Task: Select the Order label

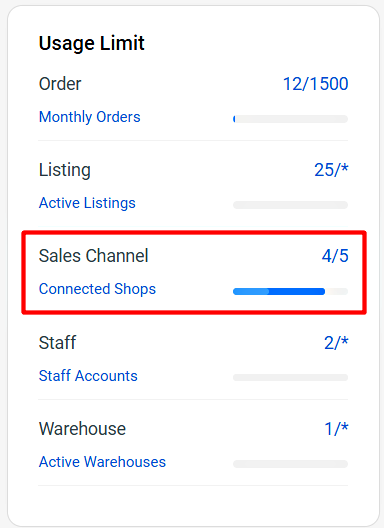Action: pos(60,84)
